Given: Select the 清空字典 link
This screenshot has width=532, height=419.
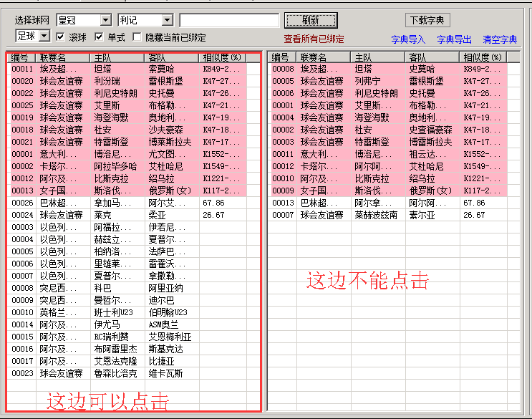Looking at the screenshot, I should pyautogui.click(x=500, y=39).
